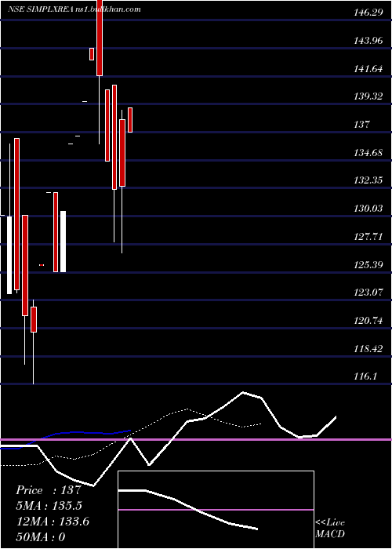Click the 130.03 price axis label
The width and height of the screenshot is (392, 549).
[368, 209]
